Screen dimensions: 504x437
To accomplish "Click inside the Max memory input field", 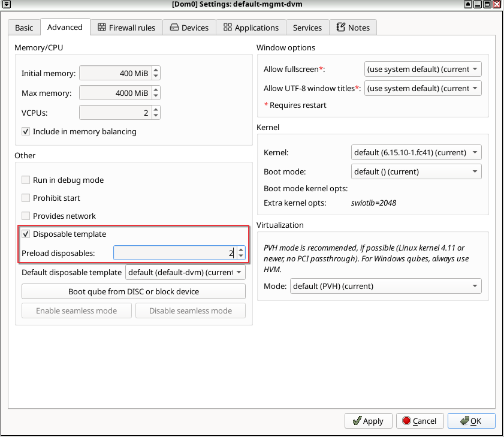I will [114, 93].
